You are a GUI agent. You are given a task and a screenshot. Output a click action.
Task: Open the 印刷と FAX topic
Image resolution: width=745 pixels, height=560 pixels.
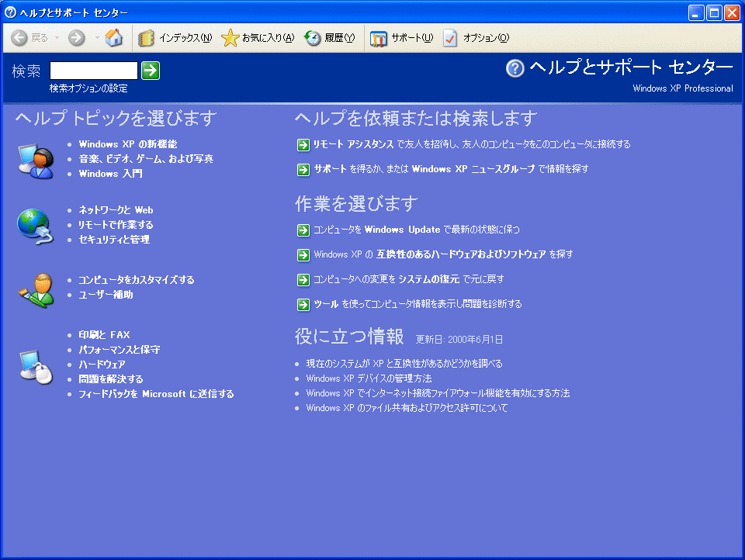pyautogui.click(x=105, y=335)
